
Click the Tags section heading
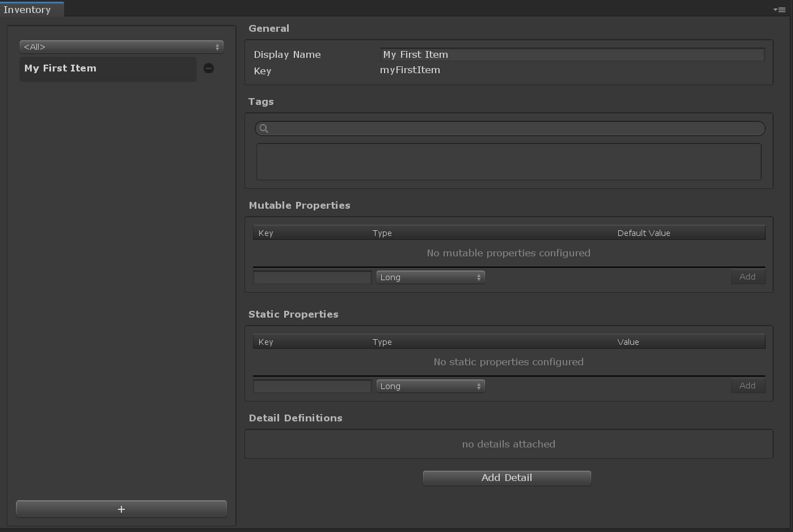(261, 102)
